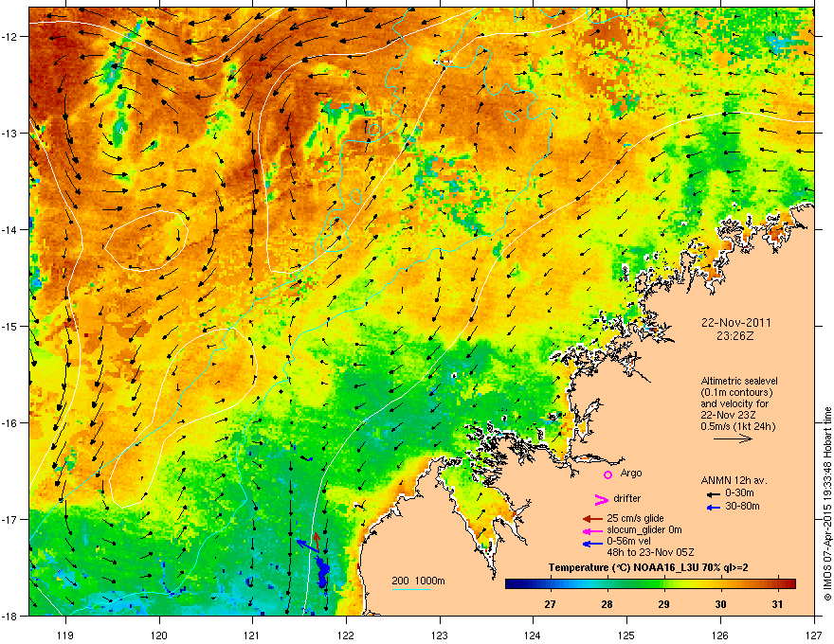The image size is (834, 644).
Task: Click the longitude axis label 127
Action: [x=813, y=635]
